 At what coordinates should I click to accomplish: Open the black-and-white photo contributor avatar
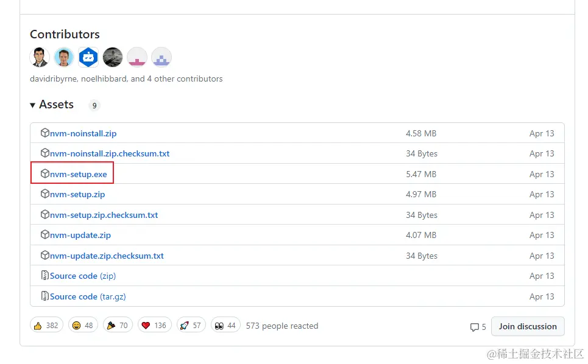pyautogui.click(x=113, y=57)
